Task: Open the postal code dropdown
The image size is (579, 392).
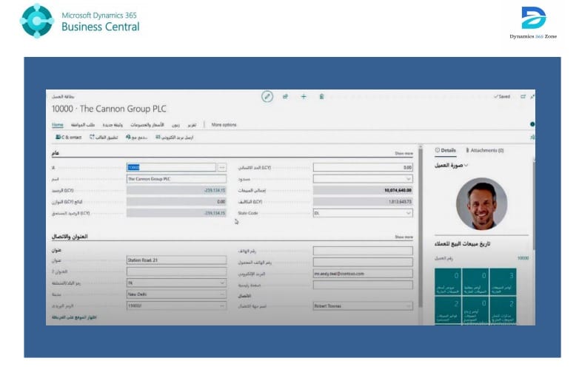Action: 222,305
